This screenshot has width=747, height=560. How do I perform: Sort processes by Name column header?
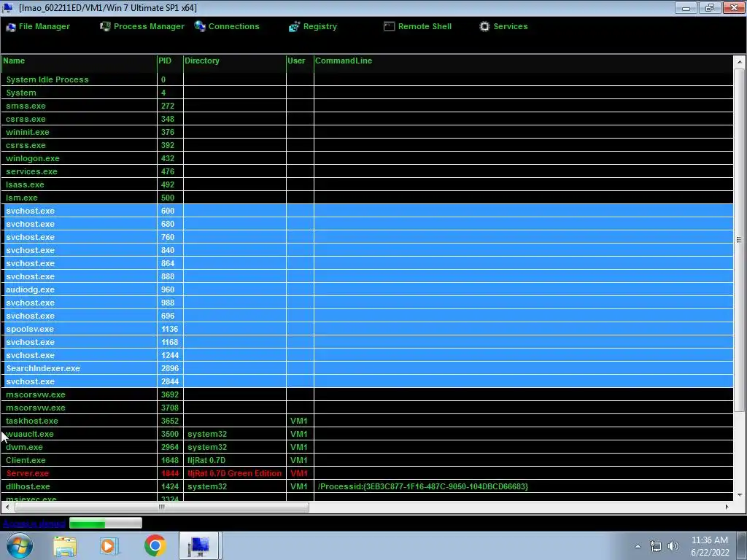[x=79, y=61]
